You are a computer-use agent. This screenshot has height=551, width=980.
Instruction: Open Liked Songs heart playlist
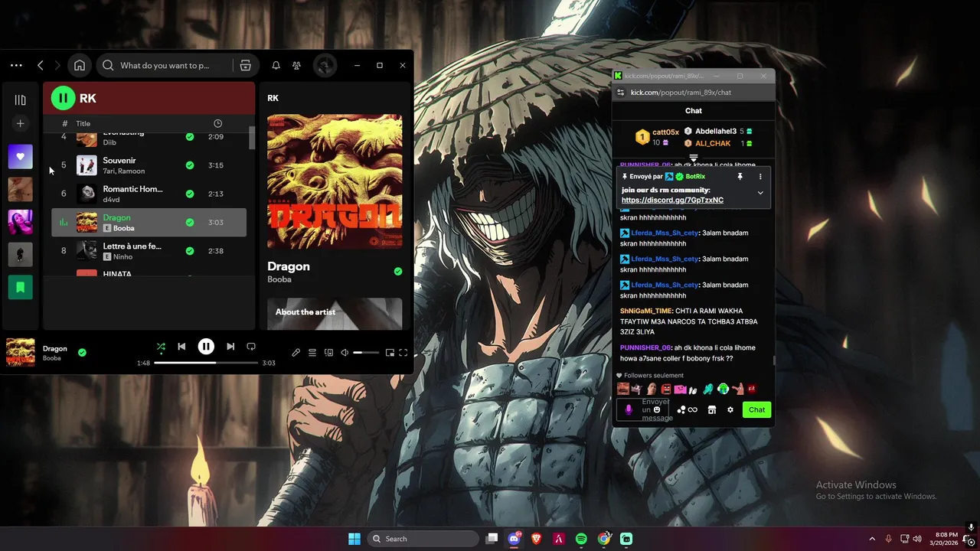pos(21,156)
